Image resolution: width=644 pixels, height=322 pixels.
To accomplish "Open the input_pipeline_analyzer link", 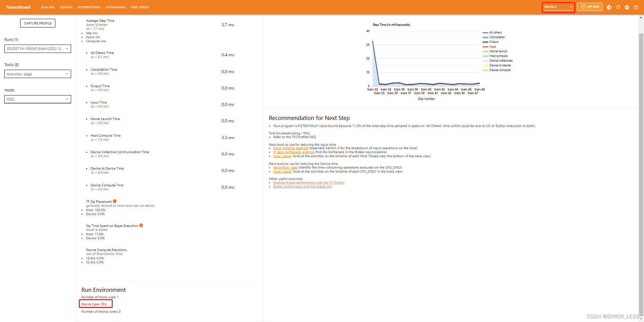I will pos(290,148).
